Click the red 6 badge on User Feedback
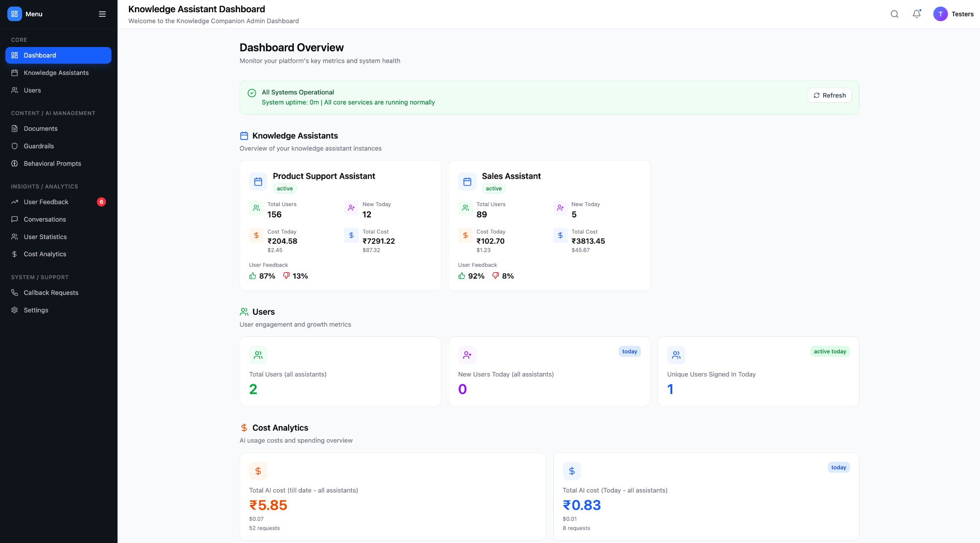 point(101,202)
